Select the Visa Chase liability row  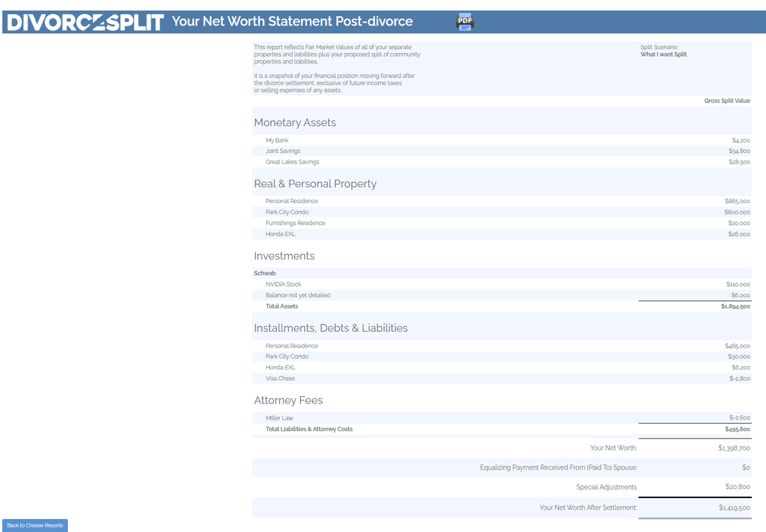click(280, 379)
